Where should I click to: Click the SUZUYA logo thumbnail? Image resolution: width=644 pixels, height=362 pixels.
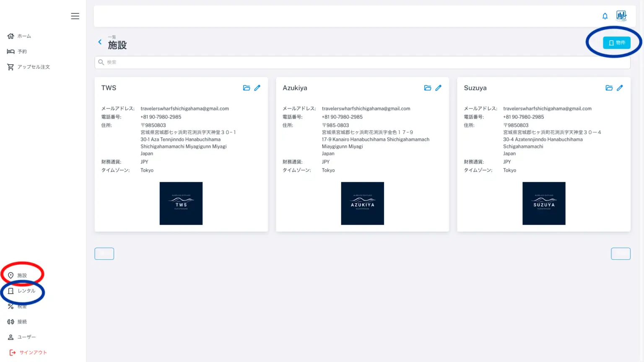click(544, 204)
